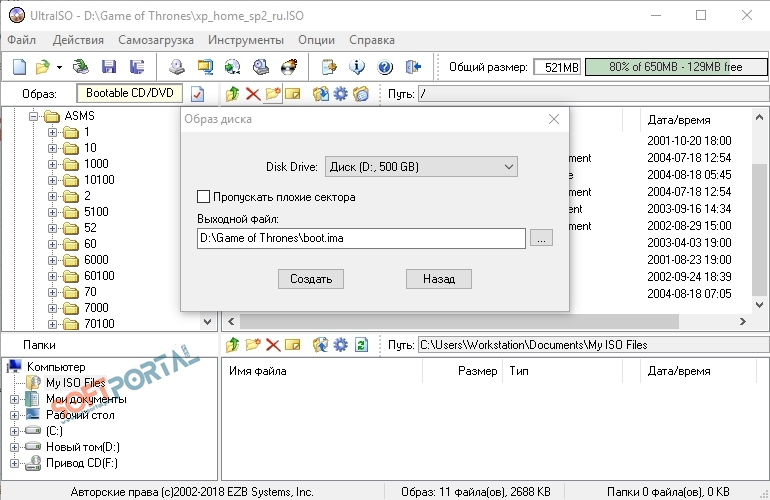770x500 pixels.
Task: Click the local pane red X delete icon
Action: [x=273, y=345]
